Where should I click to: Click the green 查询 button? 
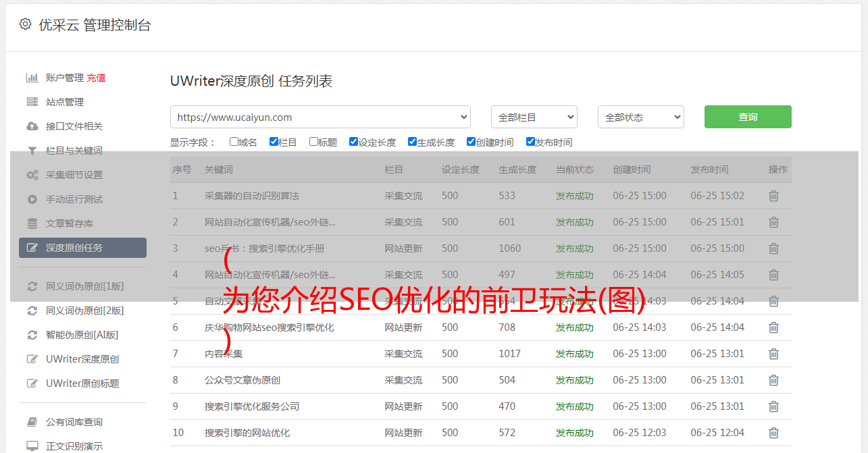[x=748, y=117]
